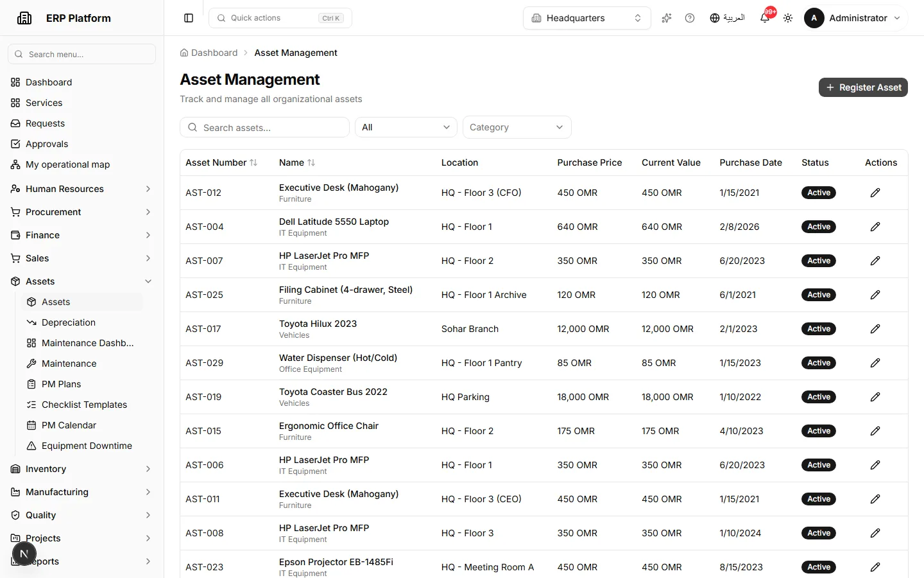Open the AI sparkle assistant icon
Image resolution: width=924 pixels, height=578 pixels.
[667, 18]
